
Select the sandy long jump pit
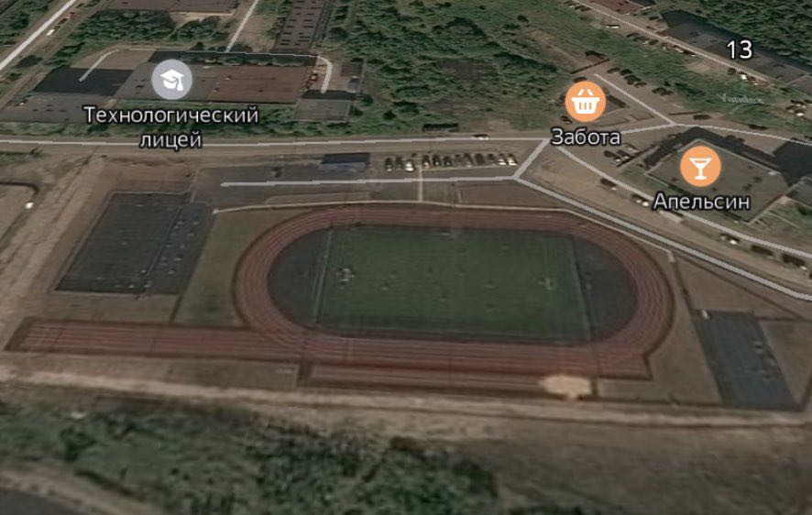(566, 386)
